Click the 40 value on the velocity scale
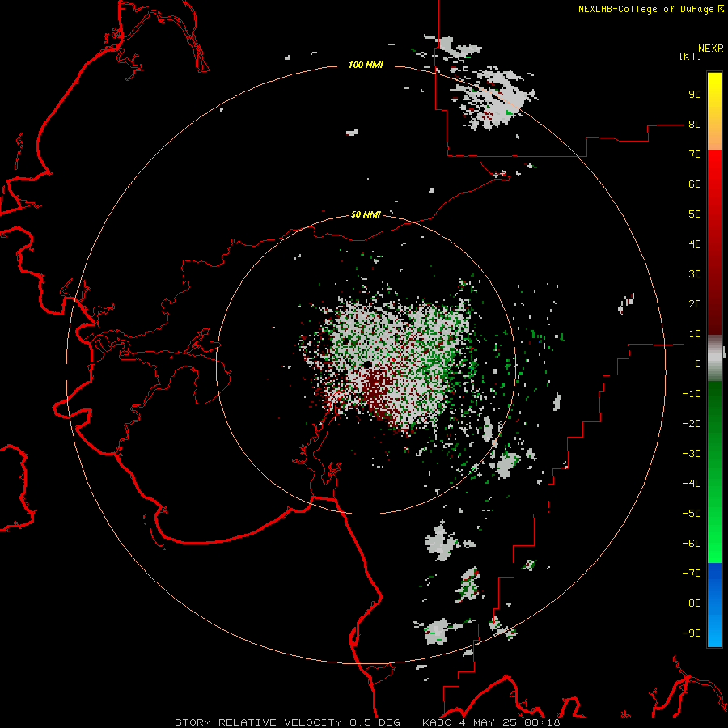Image resolution: width=728 pixels, height=728 pixels. click(695, 244)
